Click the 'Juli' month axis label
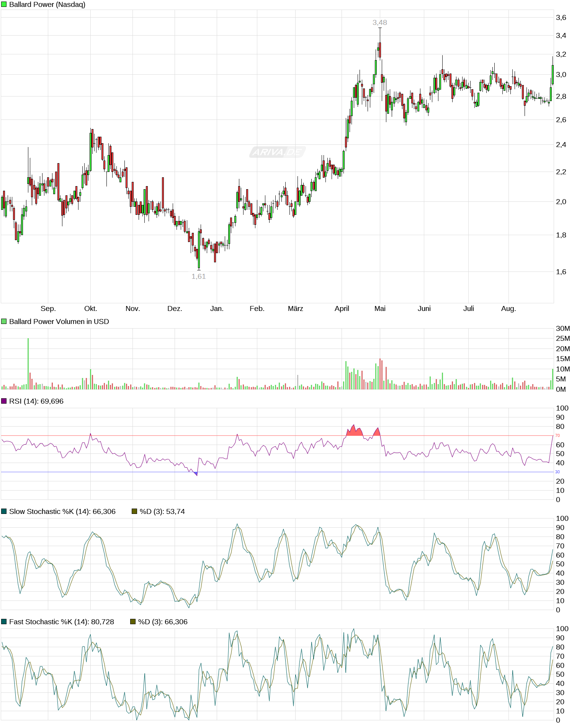 point(469,309)
